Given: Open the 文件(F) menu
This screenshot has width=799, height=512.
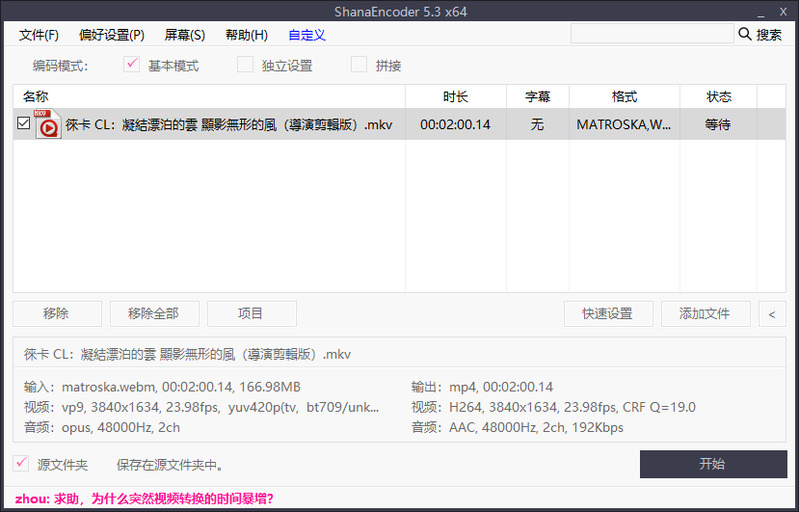Looking at the screenshot, I should [x=39, y=35].
